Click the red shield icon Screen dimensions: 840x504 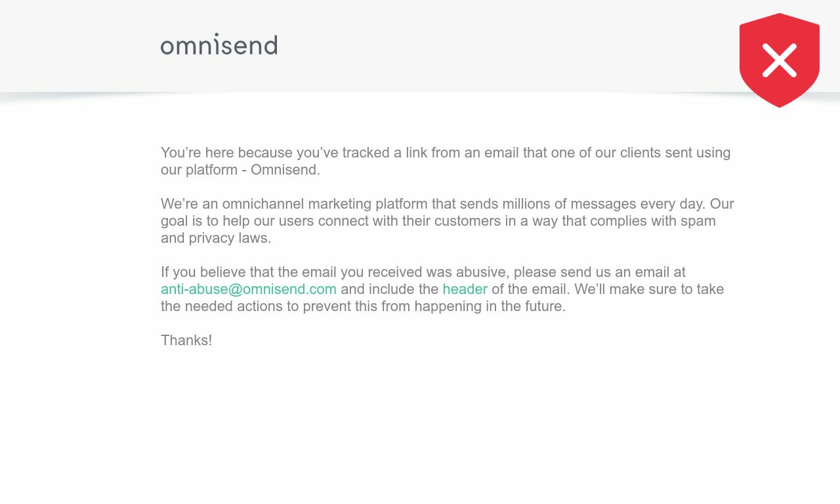coord(780,60)
